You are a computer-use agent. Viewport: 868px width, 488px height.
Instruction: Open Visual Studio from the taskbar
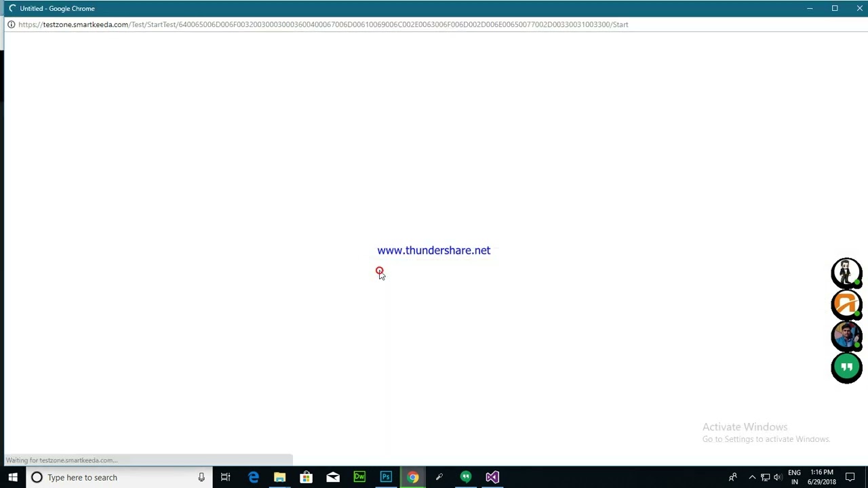coord(492,477)
